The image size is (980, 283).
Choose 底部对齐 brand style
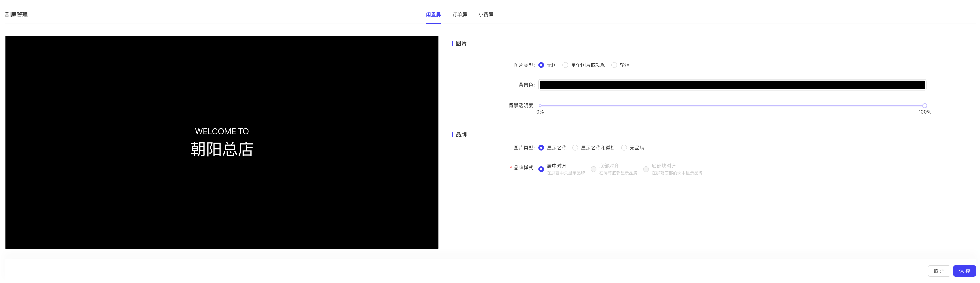click(593, 169)
